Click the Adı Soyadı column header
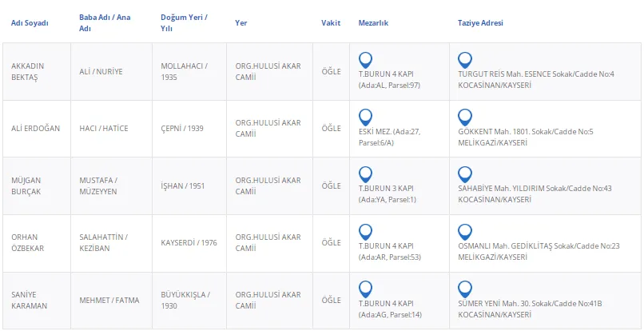This screenshot has height=331, width=644. point(30,23)
